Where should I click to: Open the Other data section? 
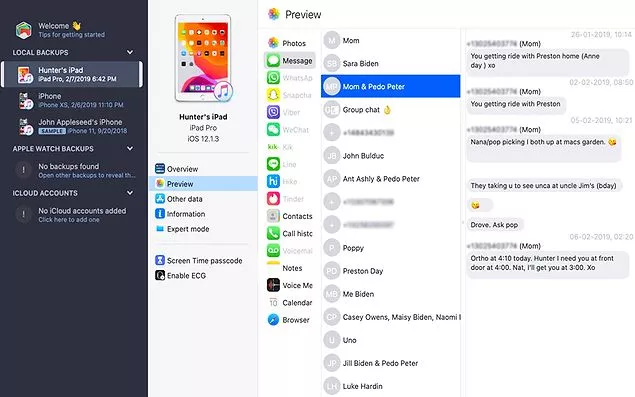click(202, 199)
